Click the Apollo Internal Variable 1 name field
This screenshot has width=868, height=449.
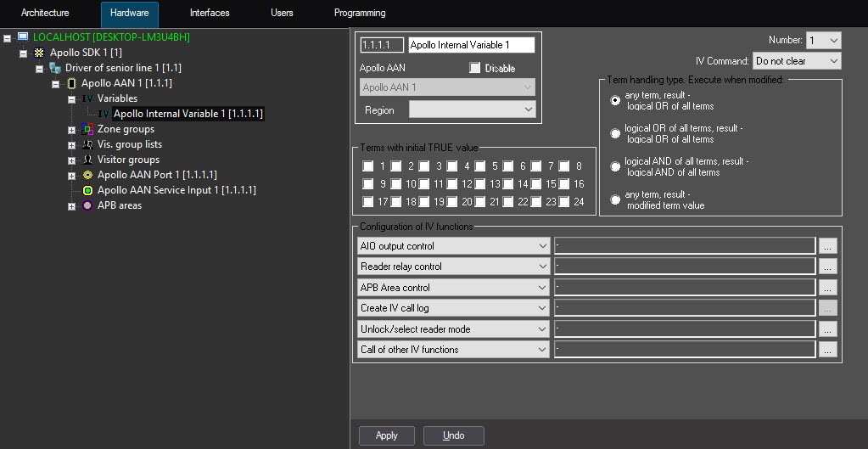471,45
